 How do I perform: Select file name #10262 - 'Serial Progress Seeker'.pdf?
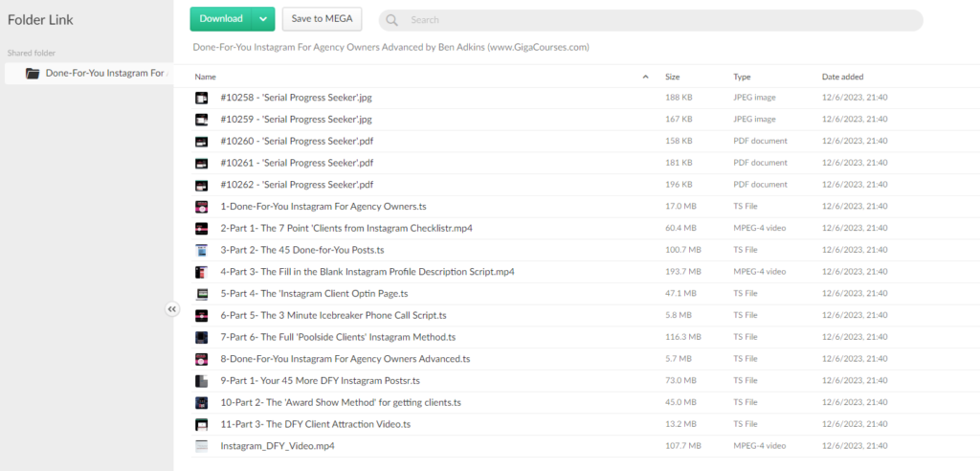point(297,185)
